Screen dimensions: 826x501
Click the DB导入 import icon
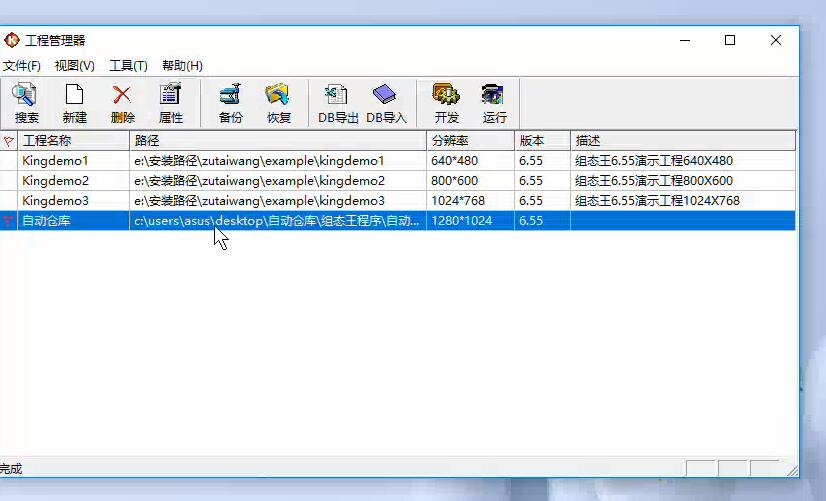(386, 103)
